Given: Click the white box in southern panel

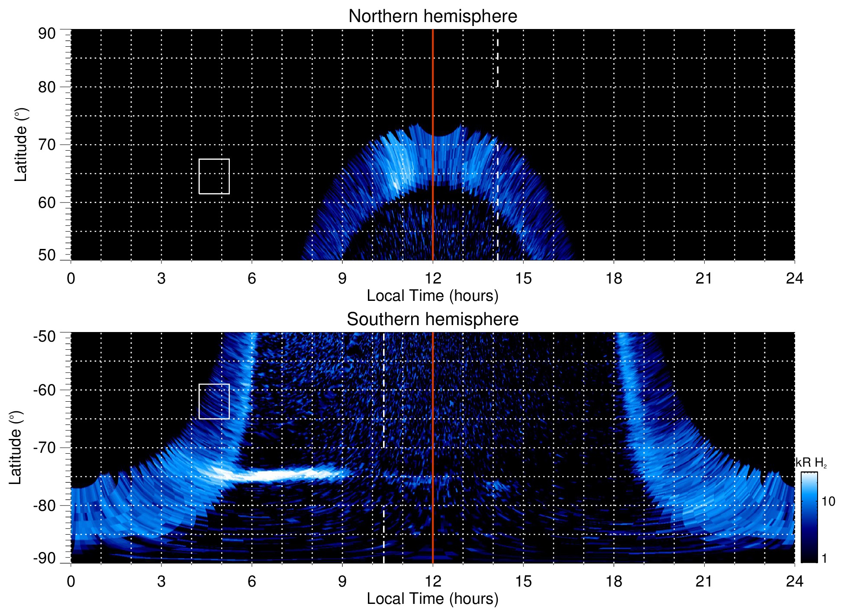Looking at the screenshot, I should [214, 401].
